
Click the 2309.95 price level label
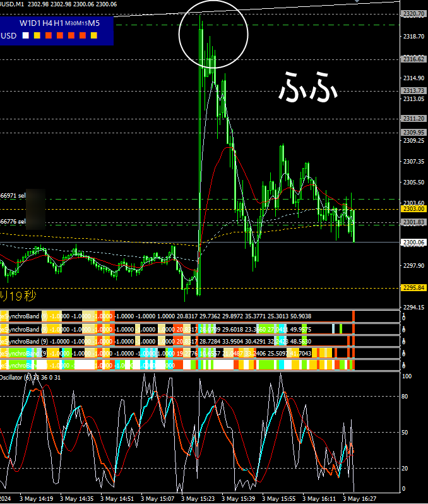tap(413, 133)
